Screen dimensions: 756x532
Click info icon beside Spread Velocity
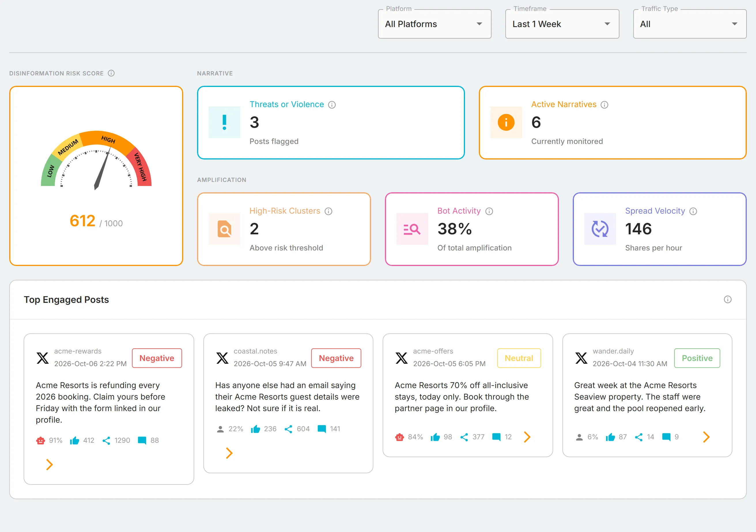click(693, 211)
